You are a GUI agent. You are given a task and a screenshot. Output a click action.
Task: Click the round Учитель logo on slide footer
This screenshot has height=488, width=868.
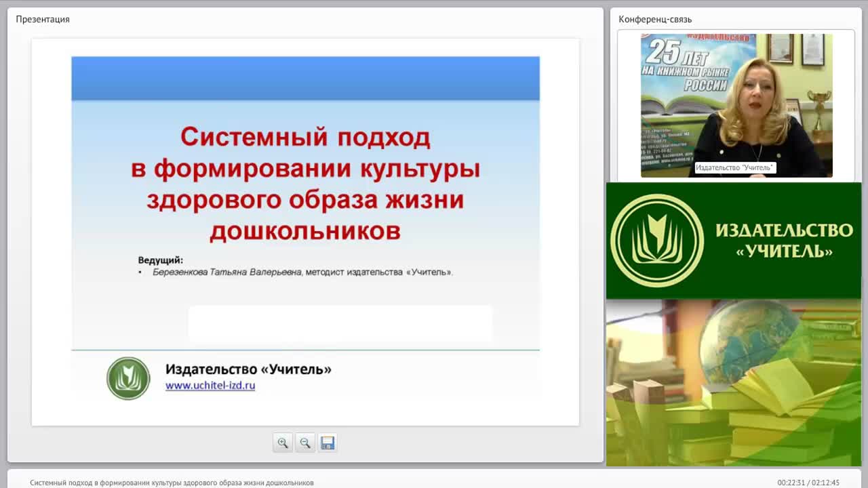click(x=128, y=378)
